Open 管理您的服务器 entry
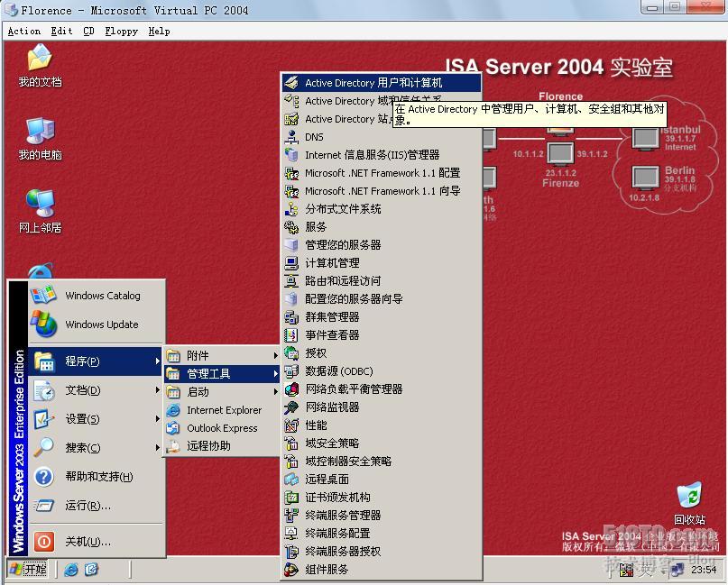728x585 pixels. point(382,245)
